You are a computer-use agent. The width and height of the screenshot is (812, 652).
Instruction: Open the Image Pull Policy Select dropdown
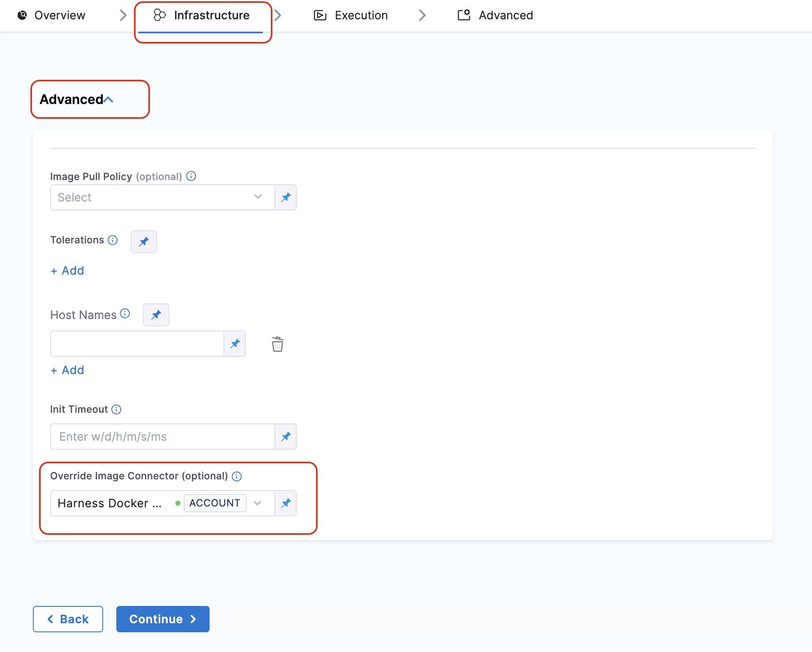[x=162, y=197]
